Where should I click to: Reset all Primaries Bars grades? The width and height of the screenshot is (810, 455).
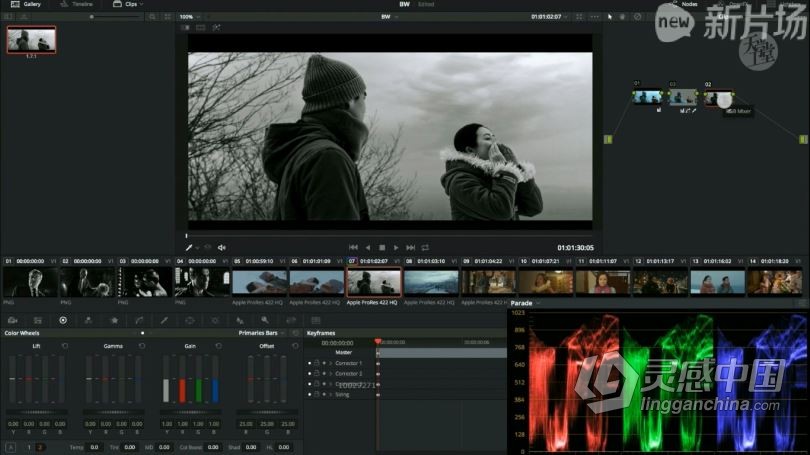(x=295, y=333)
